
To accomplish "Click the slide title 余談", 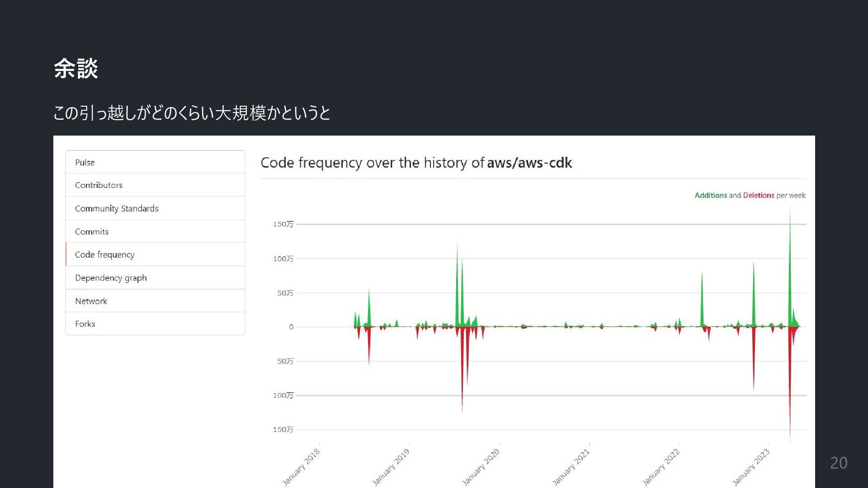I will [x=76, y=69].
